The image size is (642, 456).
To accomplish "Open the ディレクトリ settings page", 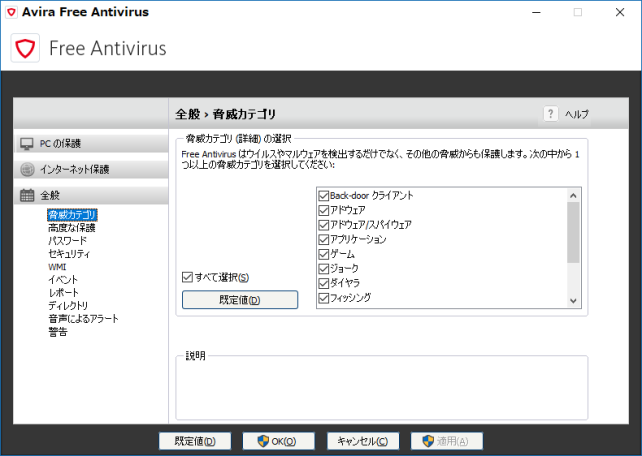I will [68, 306].
